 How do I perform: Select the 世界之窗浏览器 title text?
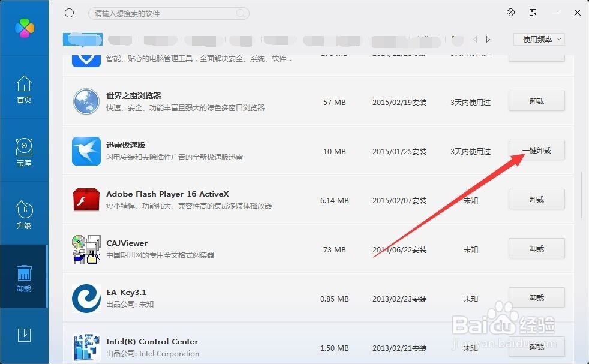133,96
